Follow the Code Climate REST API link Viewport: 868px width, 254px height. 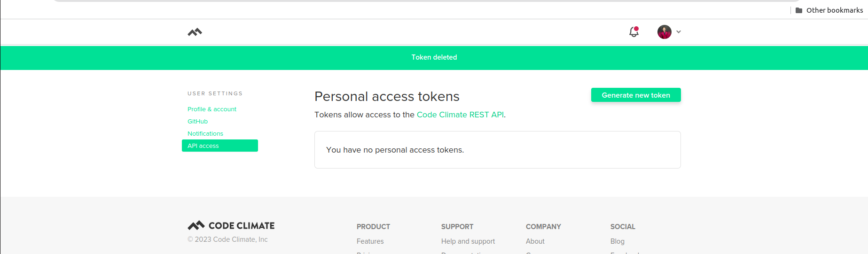[x=460, y=115]
